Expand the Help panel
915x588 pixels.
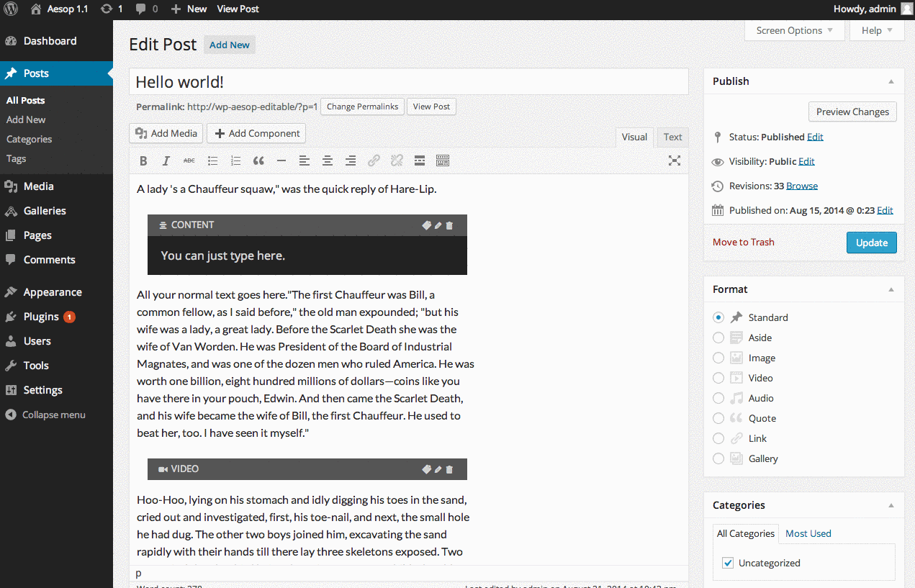[876, 30]
